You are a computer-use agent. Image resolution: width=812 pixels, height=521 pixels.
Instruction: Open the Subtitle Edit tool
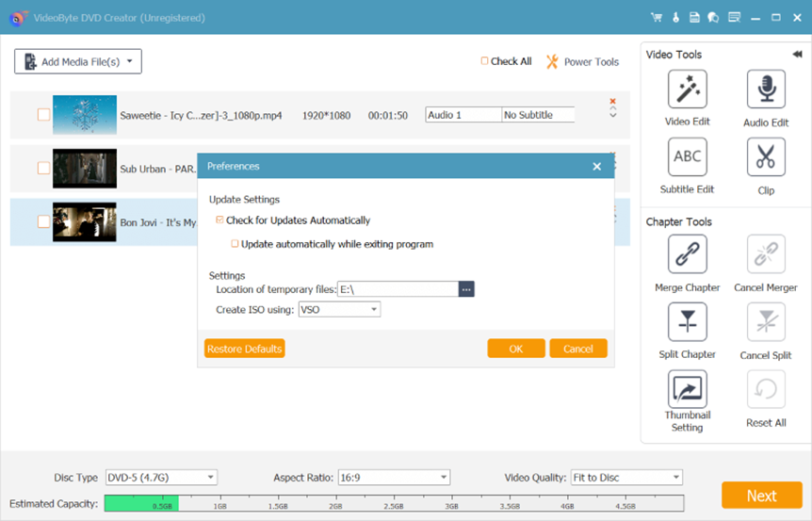[x=688, y=157]
